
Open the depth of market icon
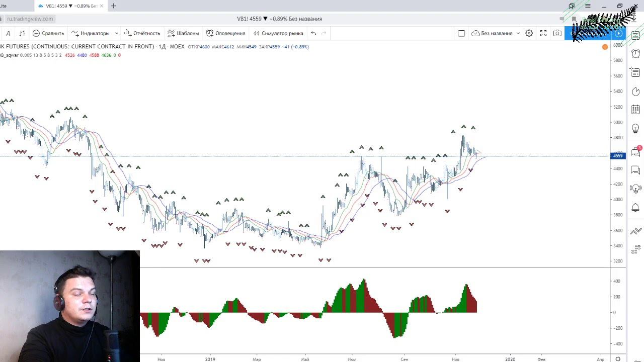point(635,249)
